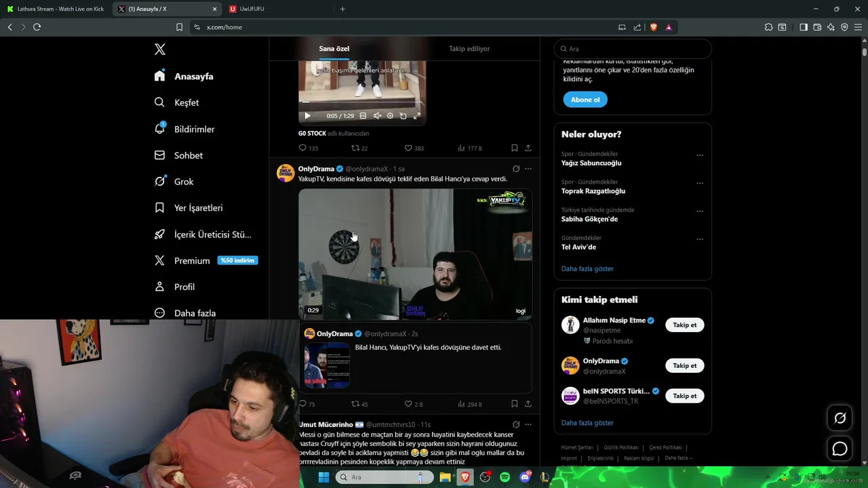
Task: Click Brave Shields lion icon
Action: pyautogui.click(x=654, y=27)
